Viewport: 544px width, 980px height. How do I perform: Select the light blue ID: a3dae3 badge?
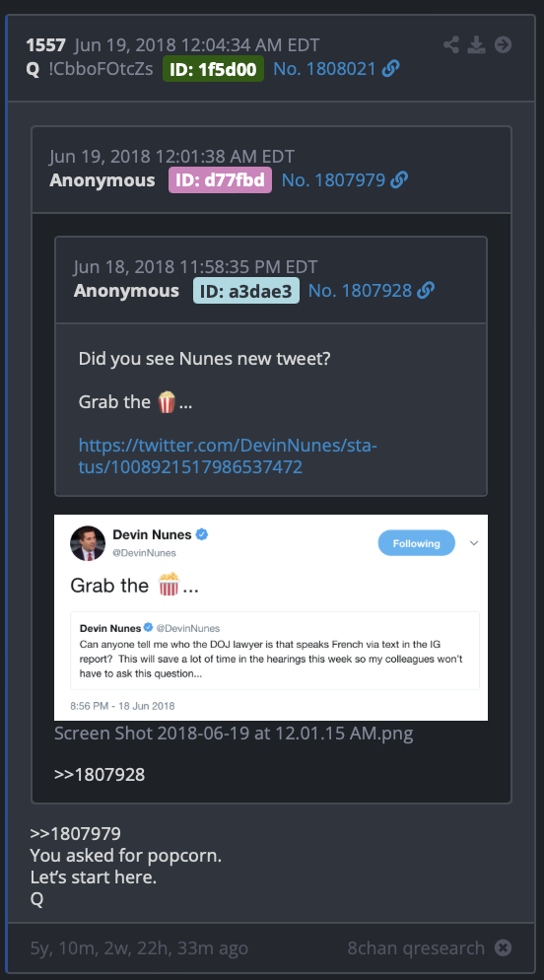click(246, 291)
